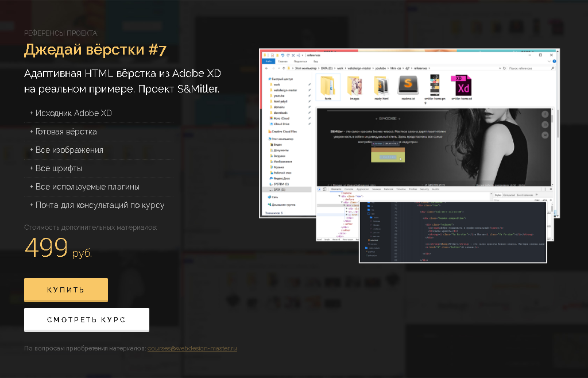The height and width of the screenshot is (378, 588).
Task: Click the 'Поиск: references' search field
Action: point(531,68)
